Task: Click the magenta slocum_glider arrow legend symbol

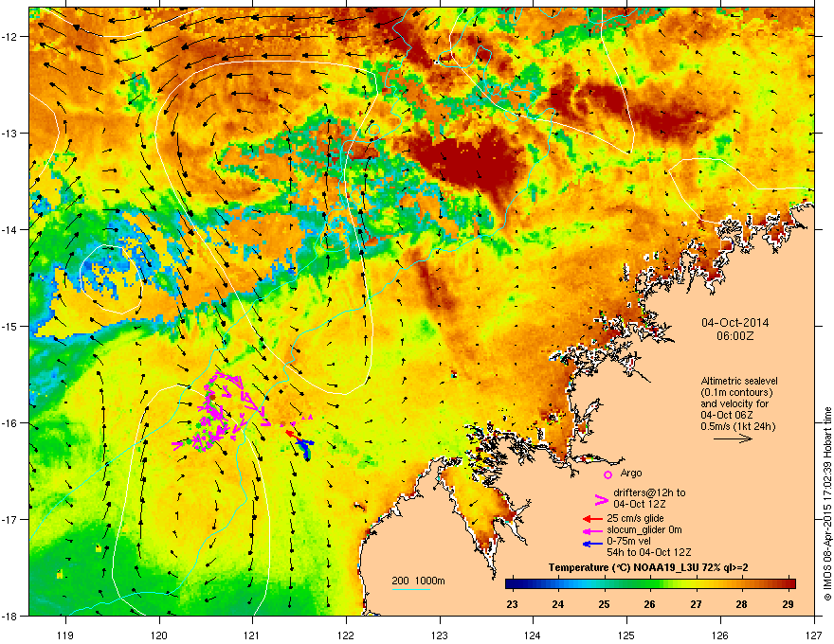Action: point(592,530)
